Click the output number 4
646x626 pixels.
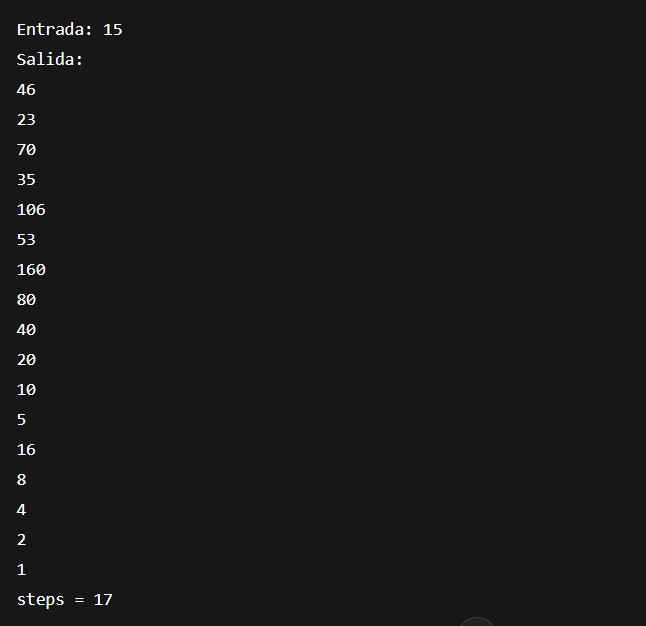[x=22, y=510]
